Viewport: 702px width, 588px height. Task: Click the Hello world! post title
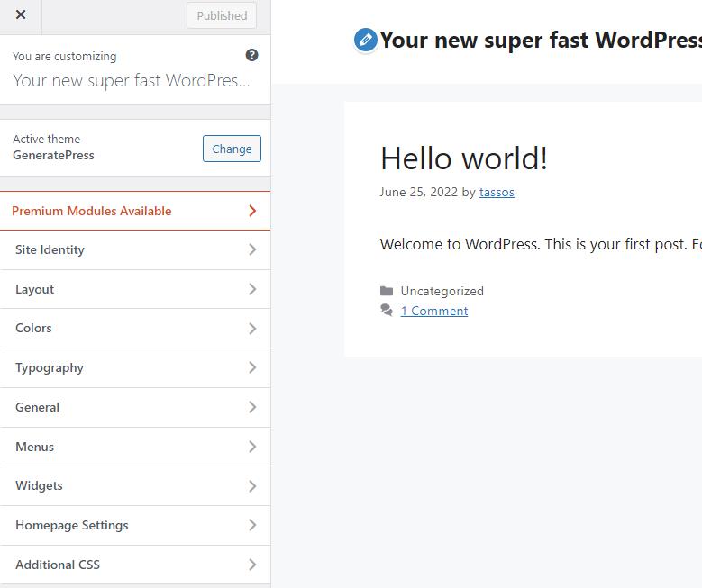pyautogui.click(x=463, y=158)
